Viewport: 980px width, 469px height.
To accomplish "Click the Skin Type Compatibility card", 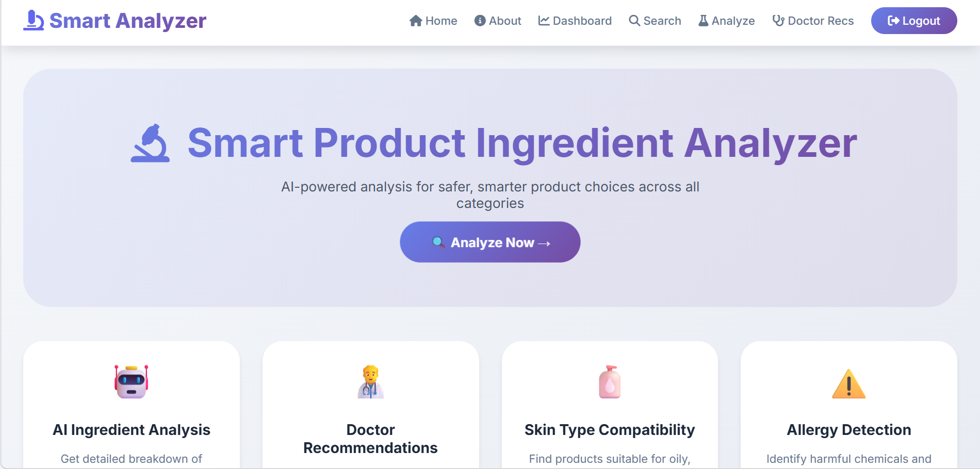I will [610, 413].
